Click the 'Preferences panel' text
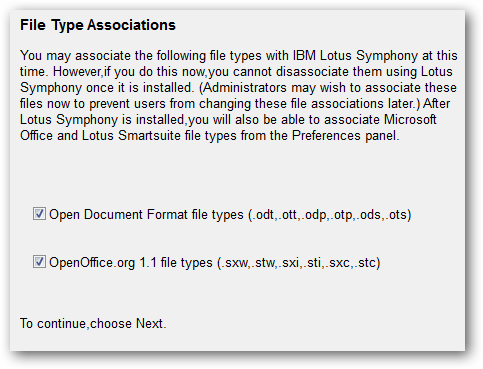 [345, 136]
